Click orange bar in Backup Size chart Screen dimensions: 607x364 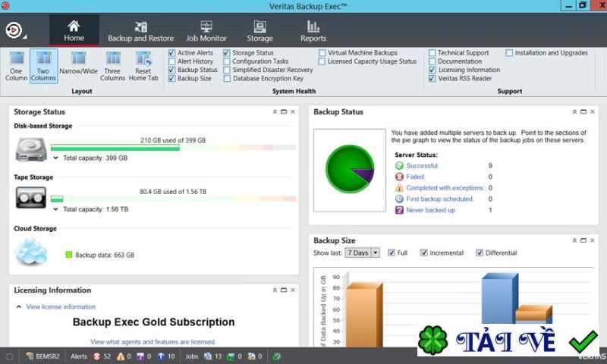click(x=364, y=315)
